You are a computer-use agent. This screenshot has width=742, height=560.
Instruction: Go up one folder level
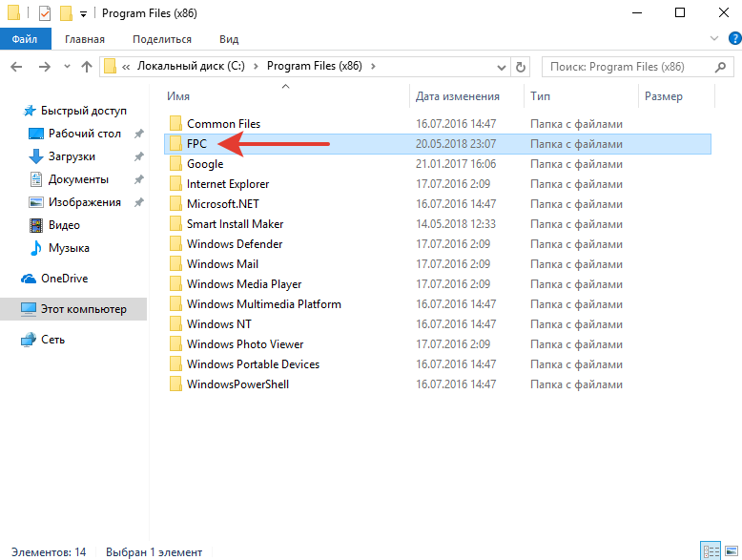[87, 67]
